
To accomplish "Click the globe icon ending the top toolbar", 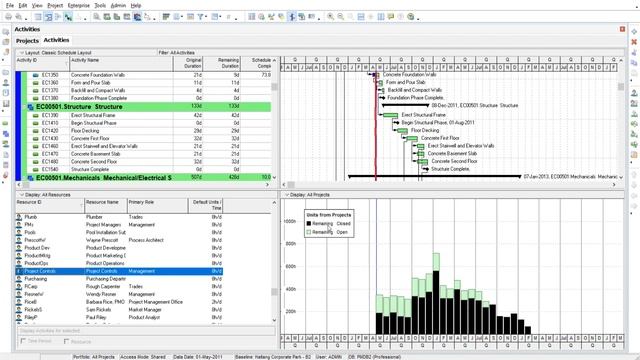I will pos(411,17).
